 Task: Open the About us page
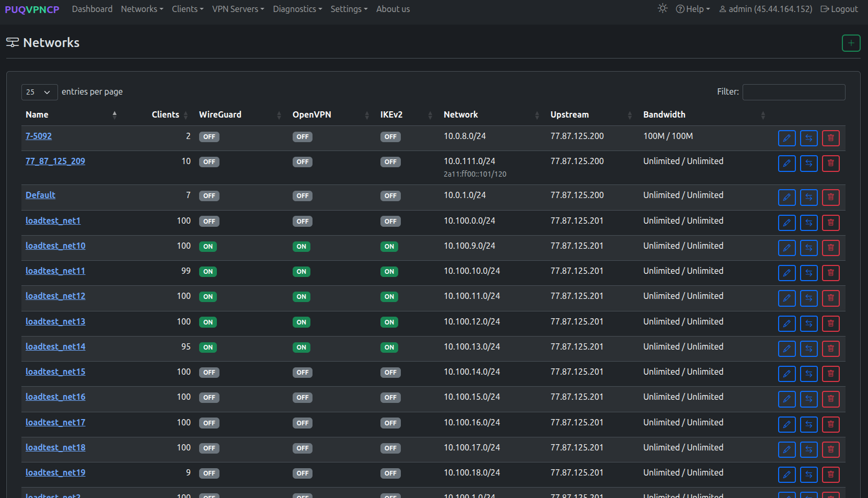pyautogui.click(x=393, y=9)
